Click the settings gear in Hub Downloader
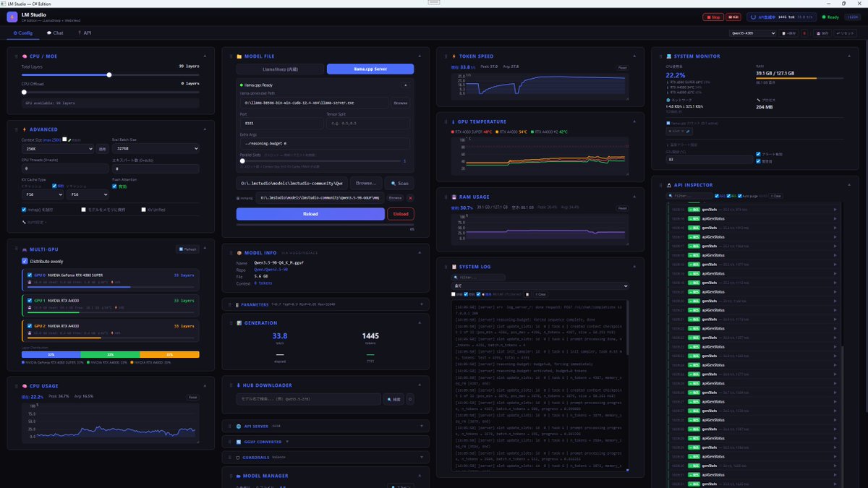This screenshot has height=488, width=868. (410, 399)
